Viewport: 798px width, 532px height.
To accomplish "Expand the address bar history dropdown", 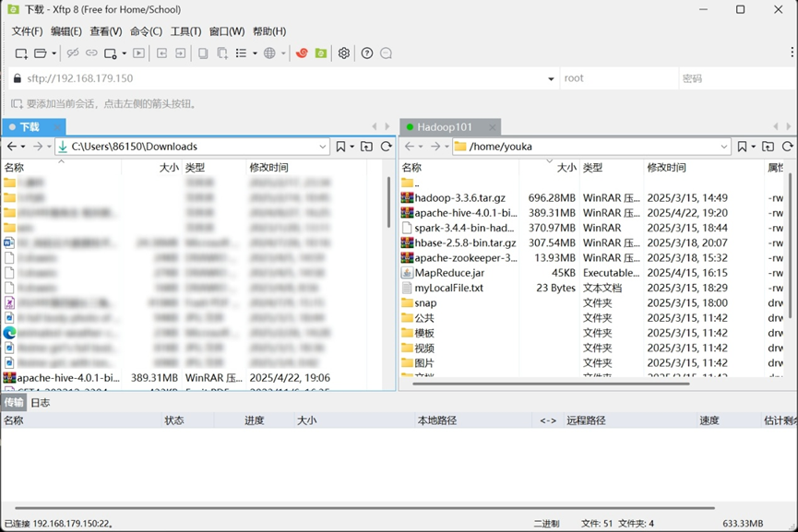I will coord(551,79).
